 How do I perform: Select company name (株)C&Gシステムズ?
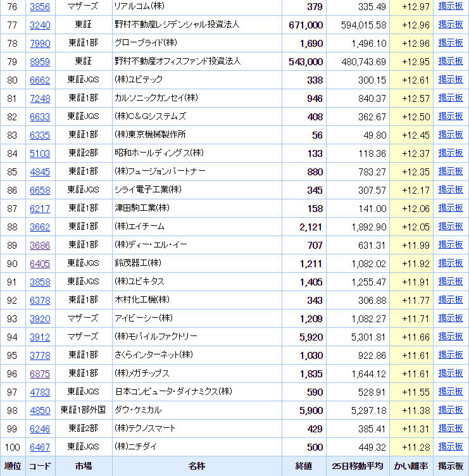tap(150, 116)
